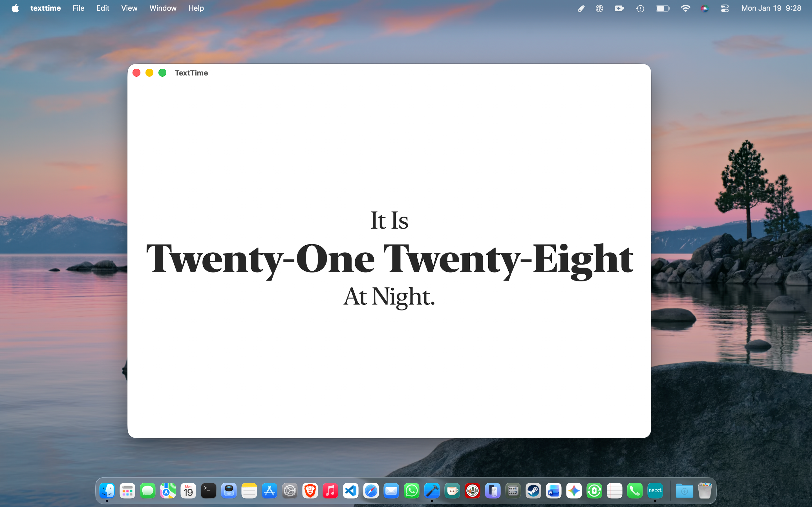
Task: Launch Steam from the Dock
Action: click(533, 490)
